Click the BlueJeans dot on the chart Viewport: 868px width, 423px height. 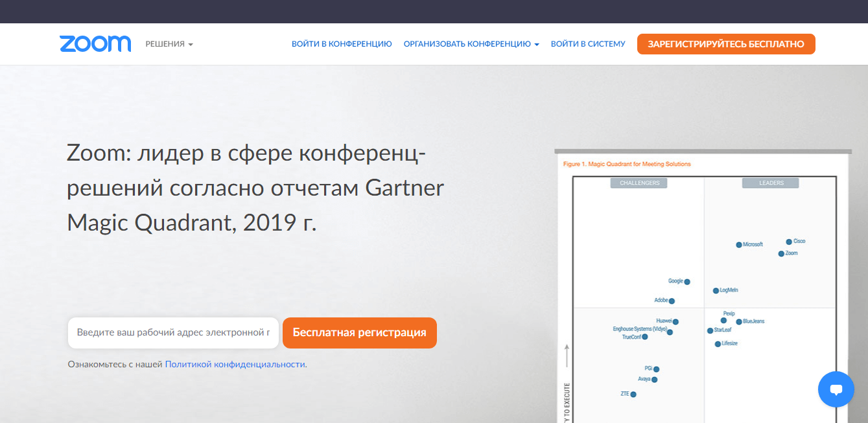click(739, 322)
